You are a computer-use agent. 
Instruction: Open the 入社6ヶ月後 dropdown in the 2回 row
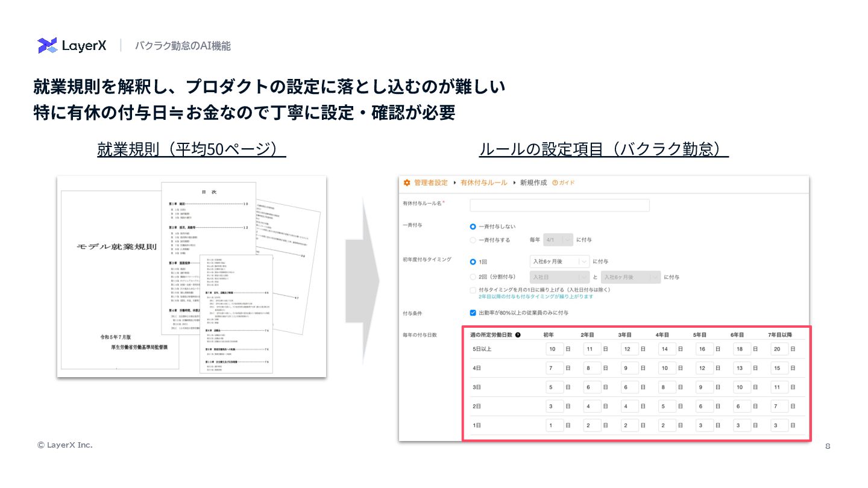pyautogui.click(x=631, y=277)
